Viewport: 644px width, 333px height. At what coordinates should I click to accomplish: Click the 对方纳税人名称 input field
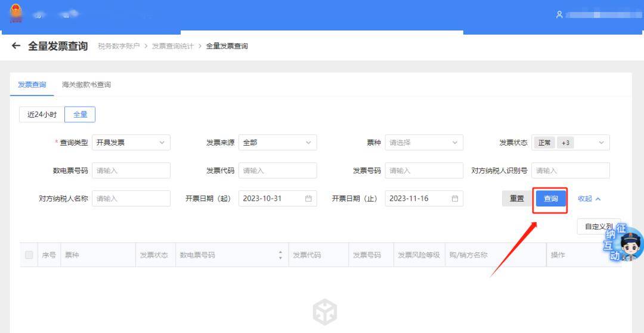click(x=131, y=198)
